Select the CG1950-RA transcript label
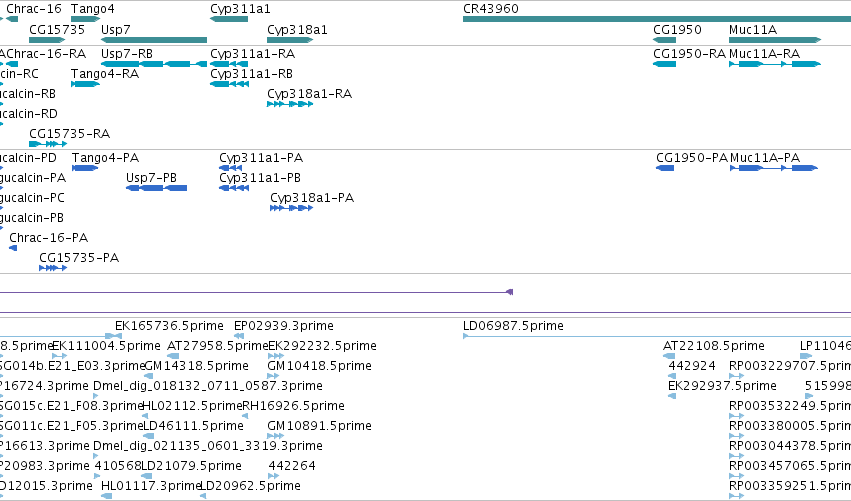 point(689,54)
